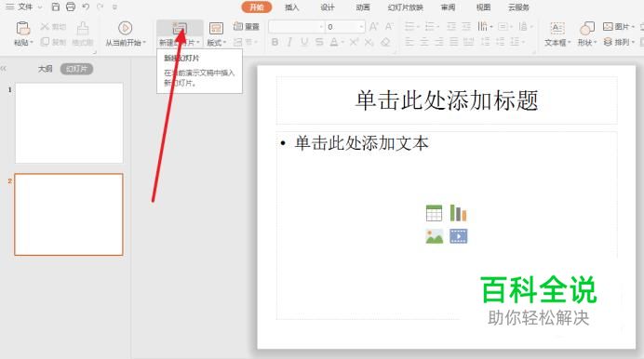Click the increase font size icon
The image size is (644, 359).
(x=373, y=27)
